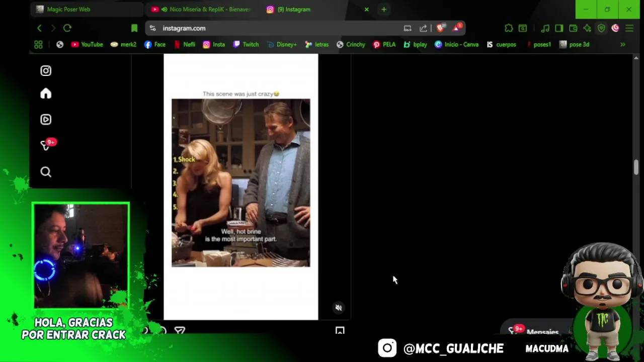
Task: Open a new browser tab
Action: click(x=384, y=9)
